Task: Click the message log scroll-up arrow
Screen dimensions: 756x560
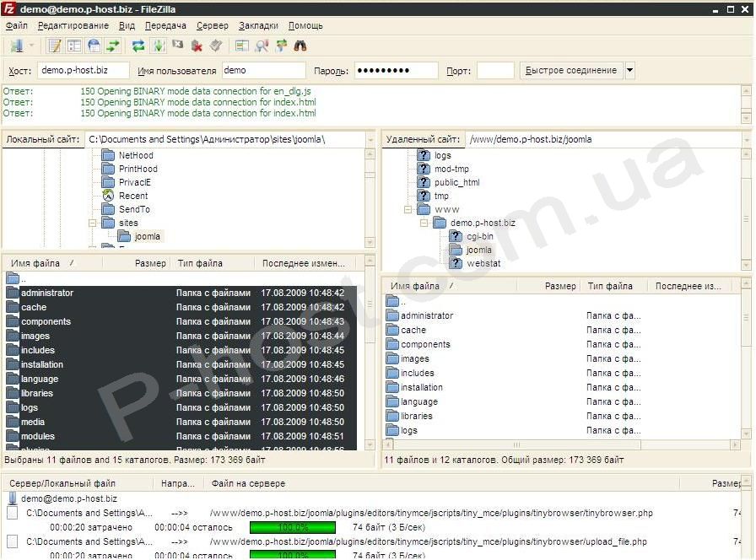Action: click(746, 90)
